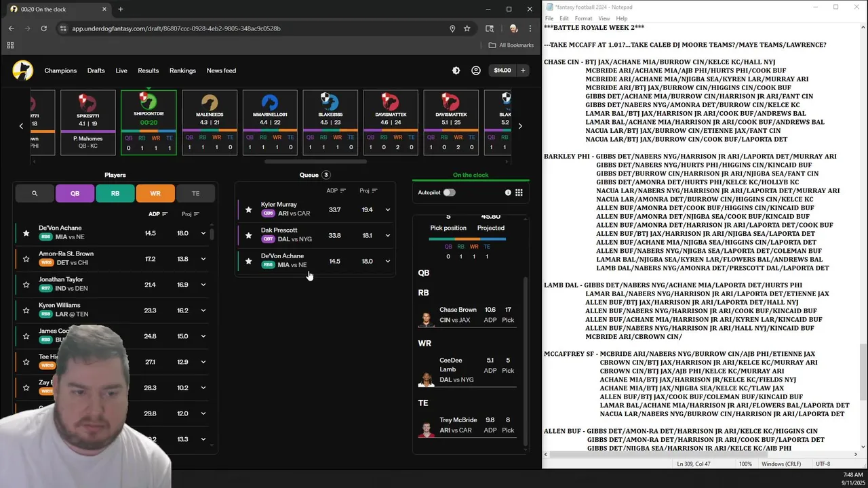Expand Amon-Ra St. Brown player row
868x488 pixels.
[203, 259]
